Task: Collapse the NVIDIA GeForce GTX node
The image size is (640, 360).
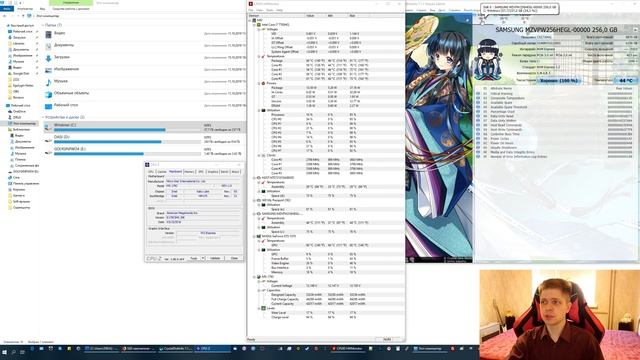Action: pyautogui.click(x=254, y=236)
